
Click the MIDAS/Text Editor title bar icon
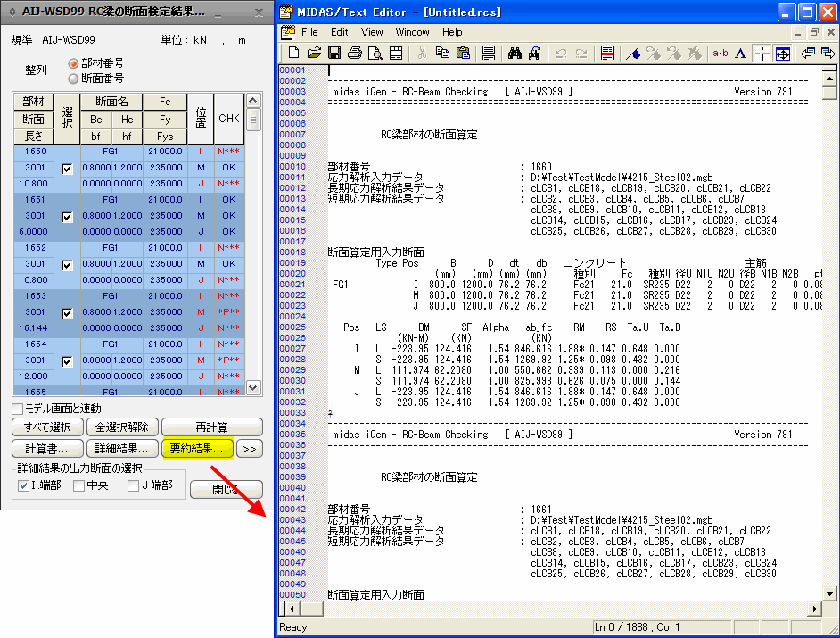point(286,12)
